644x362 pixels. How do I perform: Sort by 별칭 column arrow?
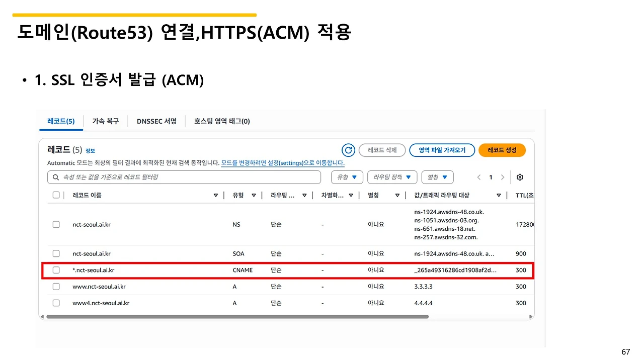[x=397, y=195]
